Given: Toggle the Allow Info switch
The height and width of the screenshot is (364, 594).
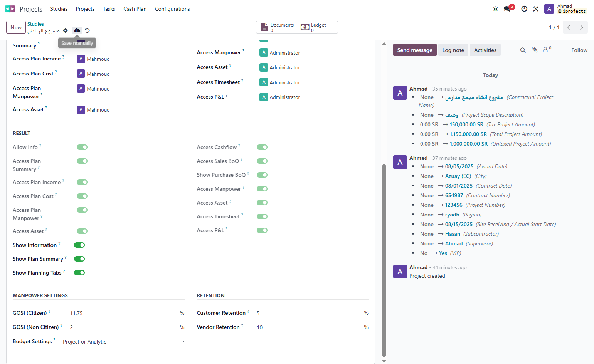Looking at the screenshot, I should 82,147.
